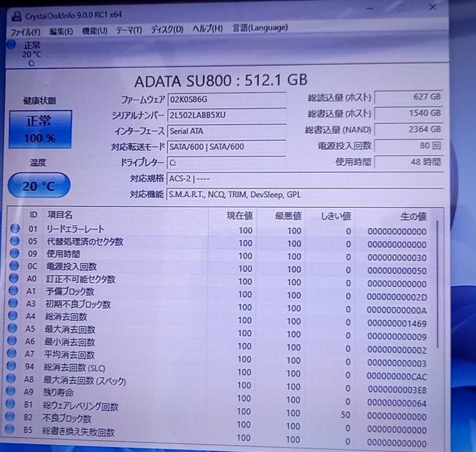
Task: Click status circle of row B5 総書き換え失敗回数
Action: coord(10,428)
